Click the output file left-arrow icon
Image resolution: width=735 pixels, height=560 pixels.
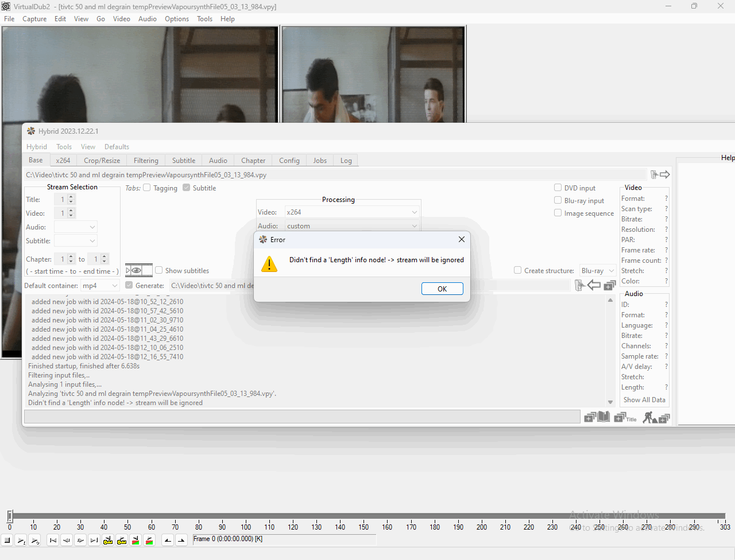pyautogui.click(x=594, y=285)
